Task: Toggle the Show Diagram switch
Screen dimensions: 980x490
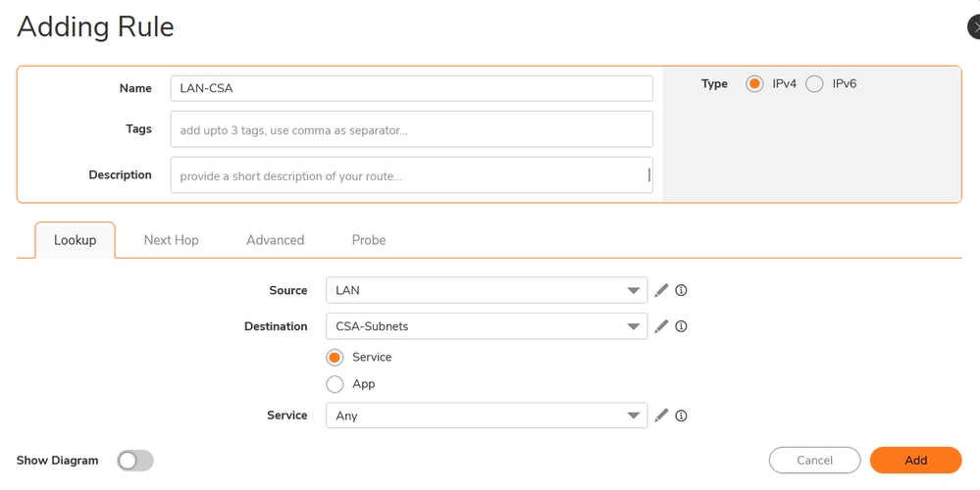Action: 135,461
